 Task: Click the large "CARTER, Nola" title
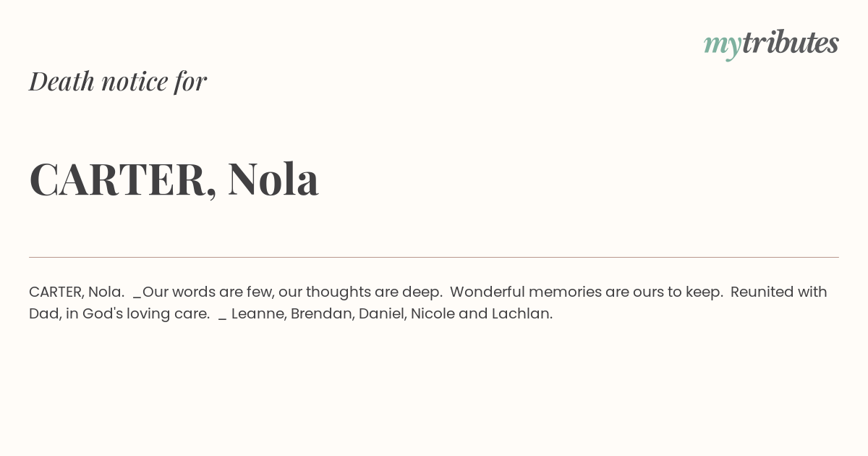(174, 179)
